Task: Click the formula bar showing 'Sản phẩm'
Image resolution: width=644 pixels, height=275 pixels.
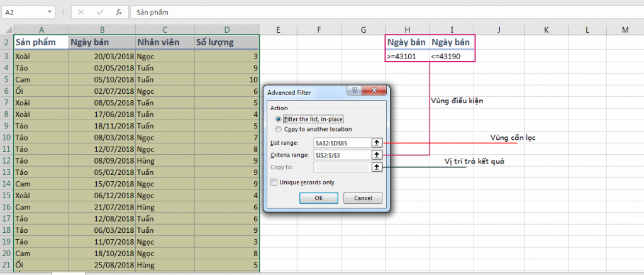Action: click(x=377, y=12)
